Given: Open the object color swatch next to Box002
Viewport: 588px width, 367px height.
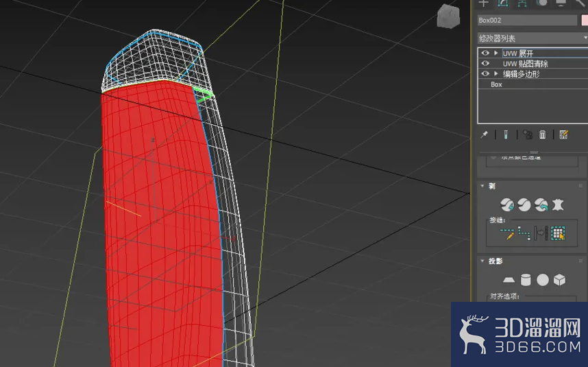Looking at the screenshot, I should pyautogui.click(x=585, y=21).
